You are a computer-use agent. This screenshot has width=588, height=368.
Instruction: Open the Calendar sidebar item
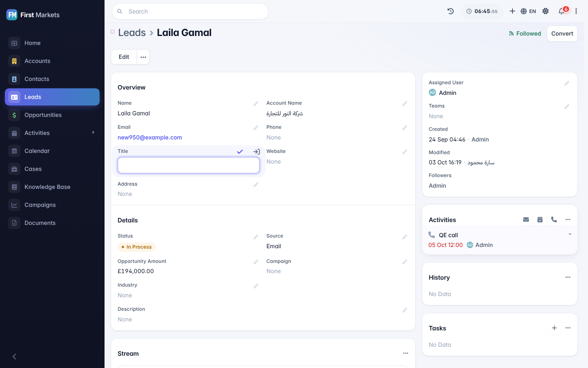coord(52,151)
